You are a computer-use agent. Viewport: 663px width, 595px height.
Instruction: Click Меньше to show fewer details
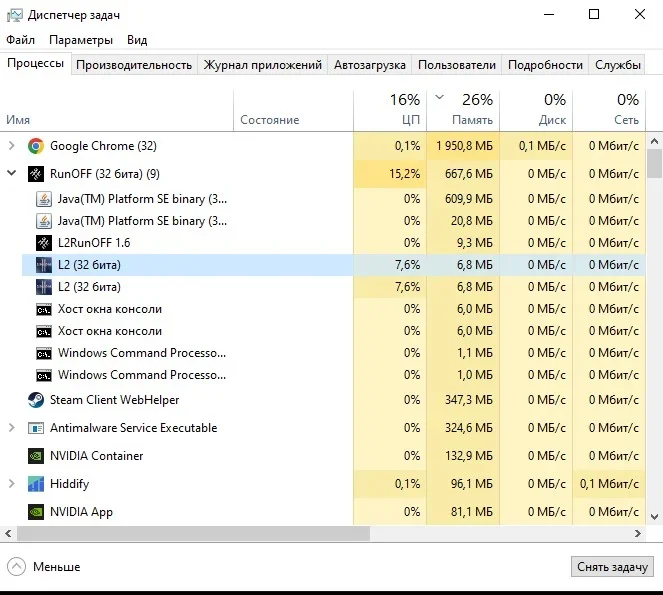coord(57,567)
